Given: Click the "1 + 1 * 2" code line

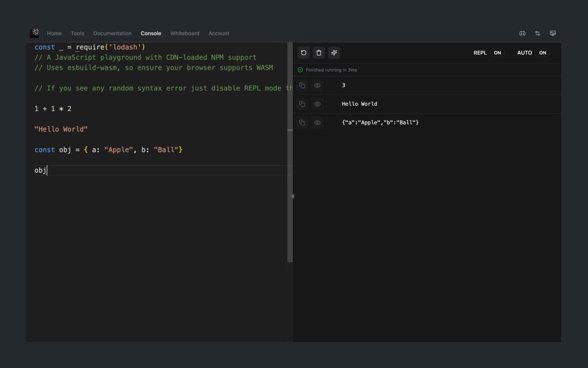Looking at the screenshot, I should coord(53,109).
